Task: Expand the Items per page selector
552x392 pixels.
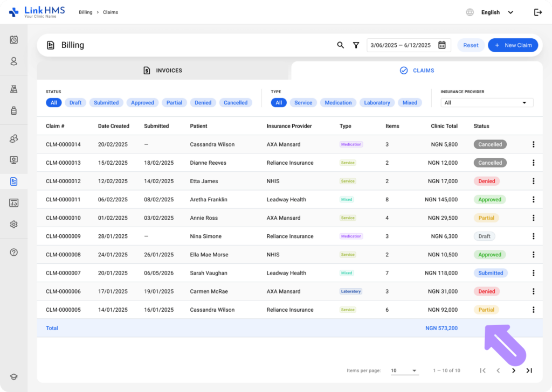Action: click(404, 370)
